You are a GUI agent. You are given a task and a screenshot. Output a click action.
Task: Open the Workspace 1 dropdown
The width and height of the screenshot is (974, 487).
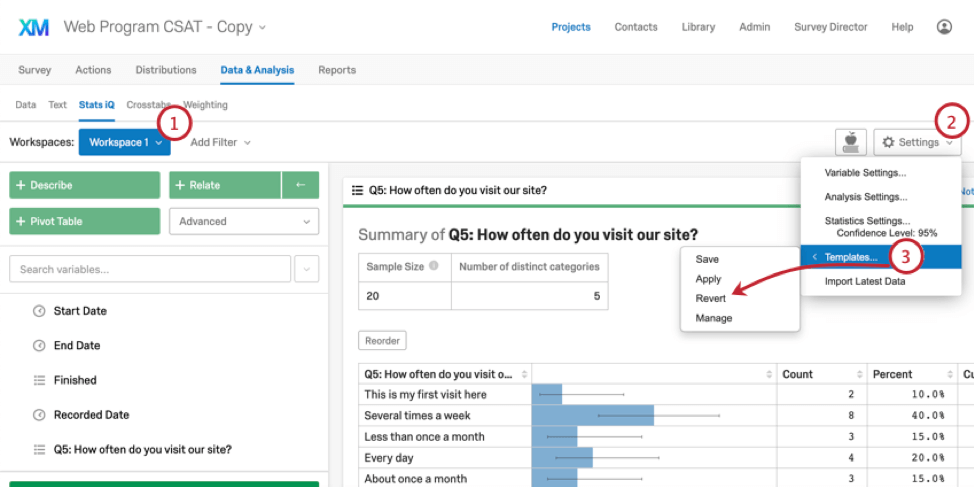click(x=124, y=143)
